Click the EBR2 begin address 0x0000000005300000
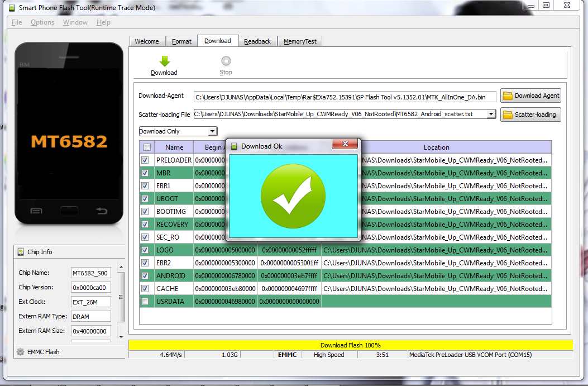 click(226, 263)
